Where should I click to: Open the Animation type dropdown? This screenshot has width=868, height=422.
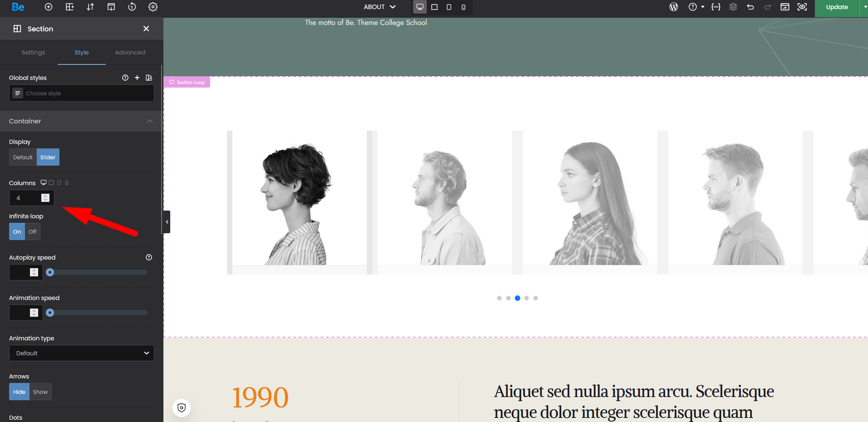point(82,353)
